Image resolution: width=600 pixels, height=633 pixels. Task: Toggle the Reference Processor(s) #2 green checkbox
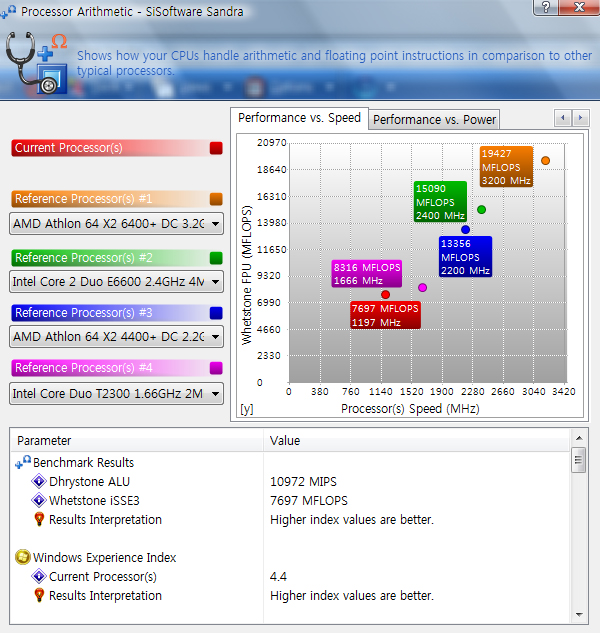(x=216, y=258)
